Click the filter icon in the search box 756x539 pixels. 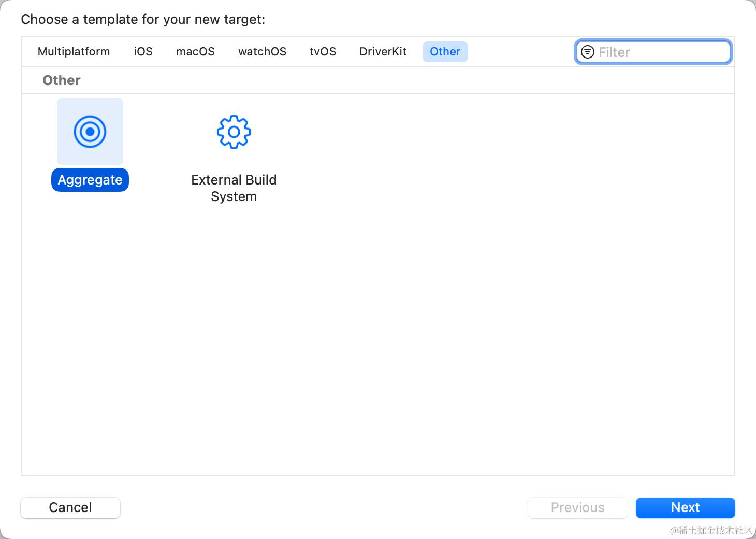click(588, 52)
